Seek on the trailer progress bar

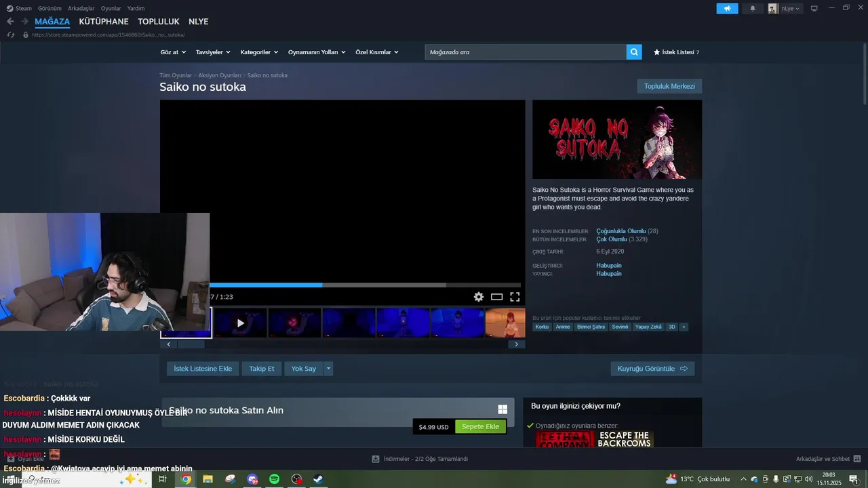click(x=365, y=285)
